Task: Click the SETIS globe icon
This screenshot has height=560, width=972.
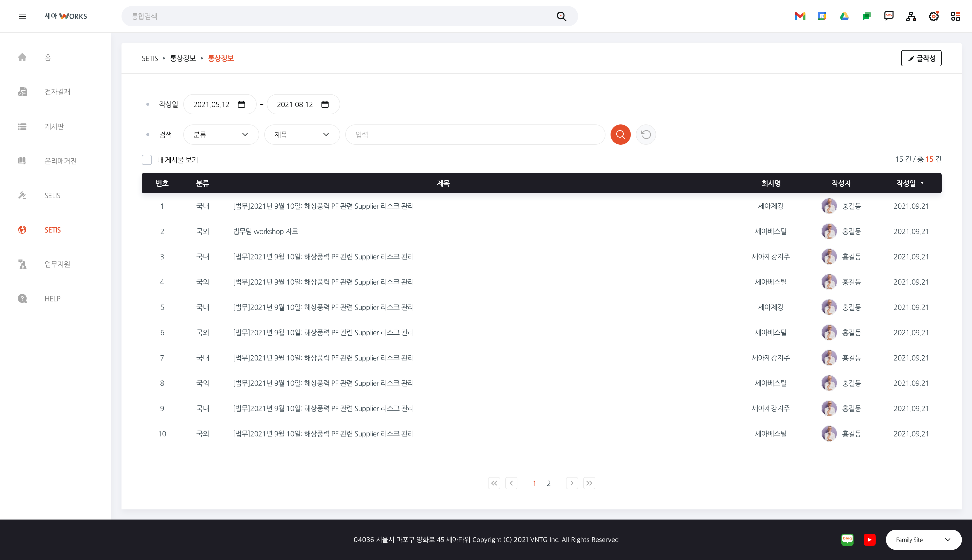Action: click(x=22, y=230)
